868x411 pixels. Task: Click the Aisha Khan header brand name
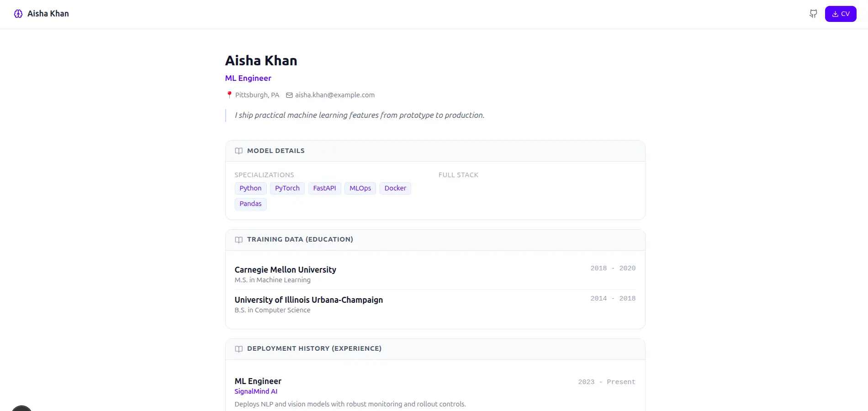48,14
